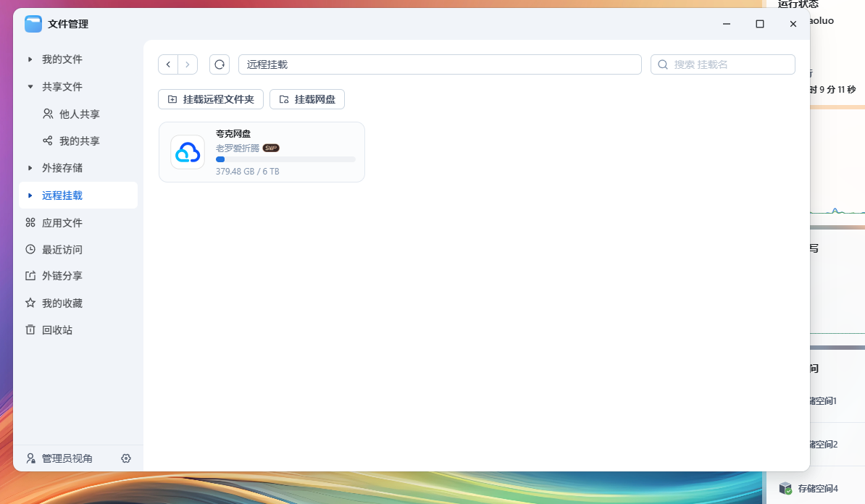Expand the 我的文件 tree arrow
Screen dimensions: 865x504
point(30,59)
